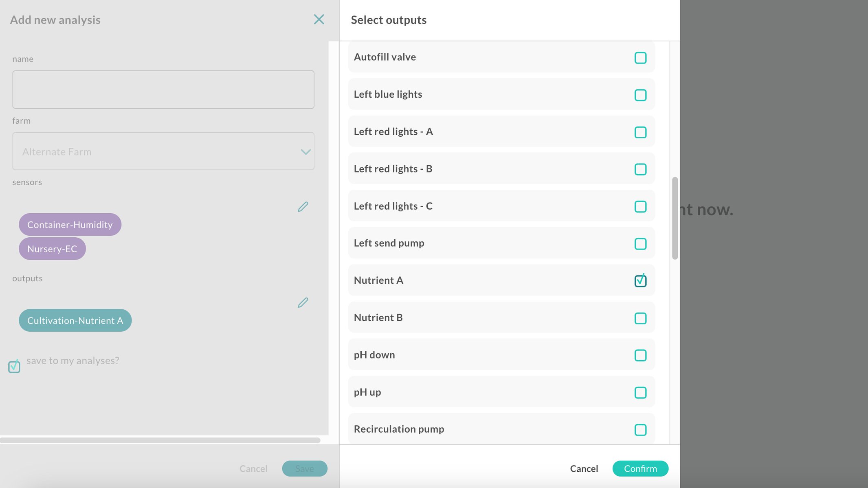Click the Cancel button in outputs dialog

tap(584, 469)
